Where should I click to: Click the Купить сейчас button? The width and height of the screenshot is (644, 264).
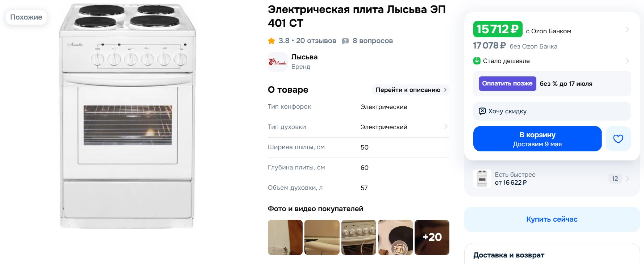(x=552, y=219)
